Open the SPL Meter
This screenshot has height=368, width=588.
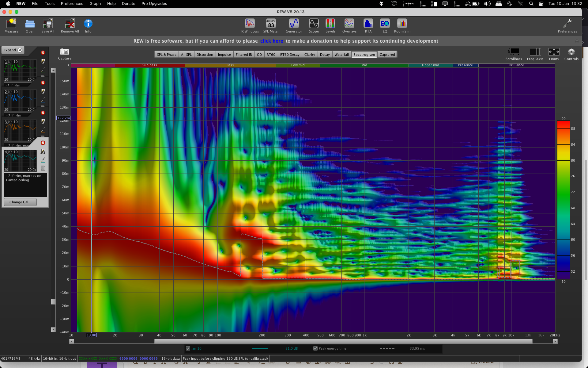(271, 26)
